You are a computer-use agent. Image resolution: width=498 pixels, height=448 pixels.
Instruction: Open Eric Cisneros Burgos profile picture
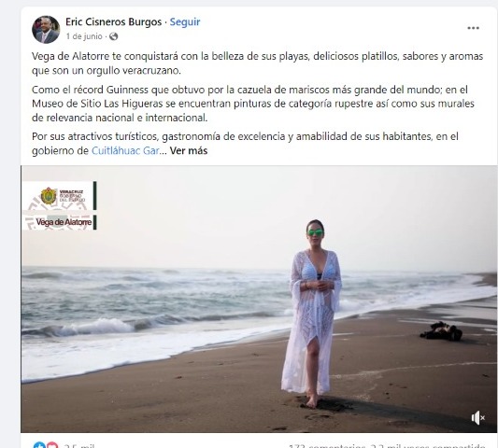[46, 30]
